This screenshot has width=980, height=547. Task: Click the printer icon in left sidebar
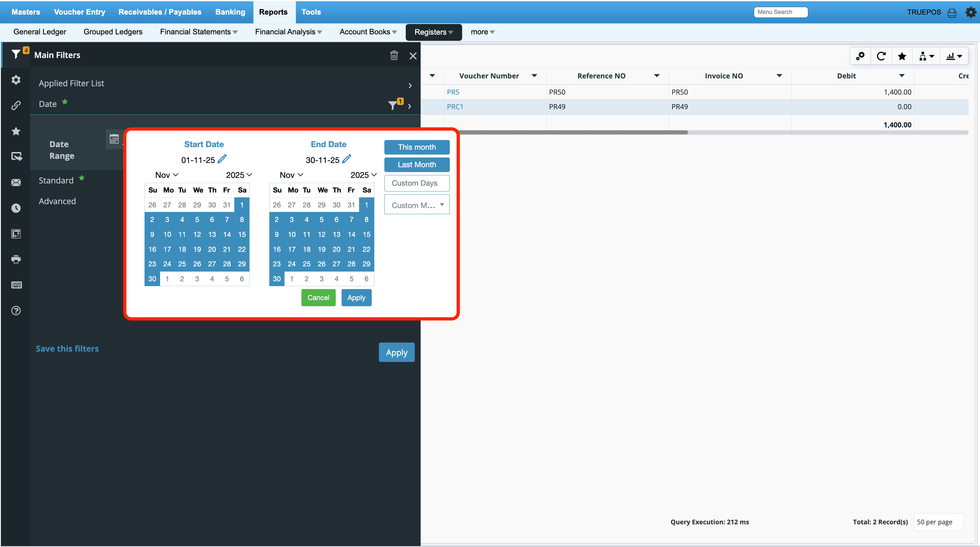pos(16,260)
